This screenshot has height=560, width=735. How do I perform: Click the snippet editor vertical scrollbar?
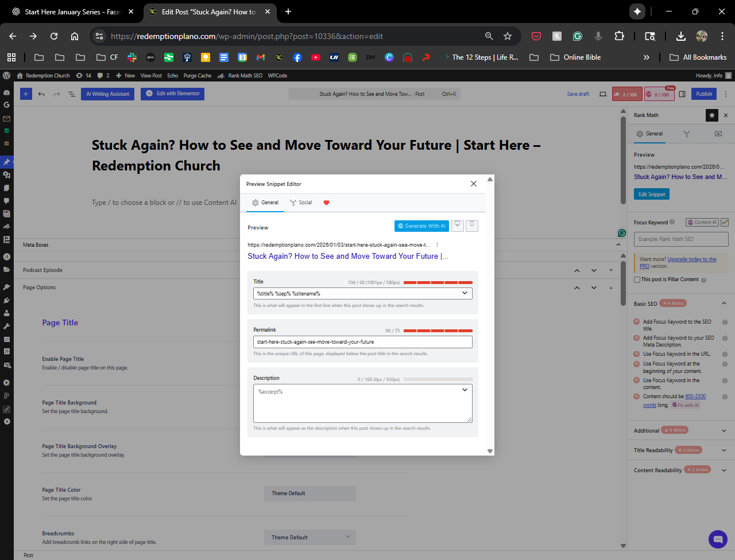490,316
